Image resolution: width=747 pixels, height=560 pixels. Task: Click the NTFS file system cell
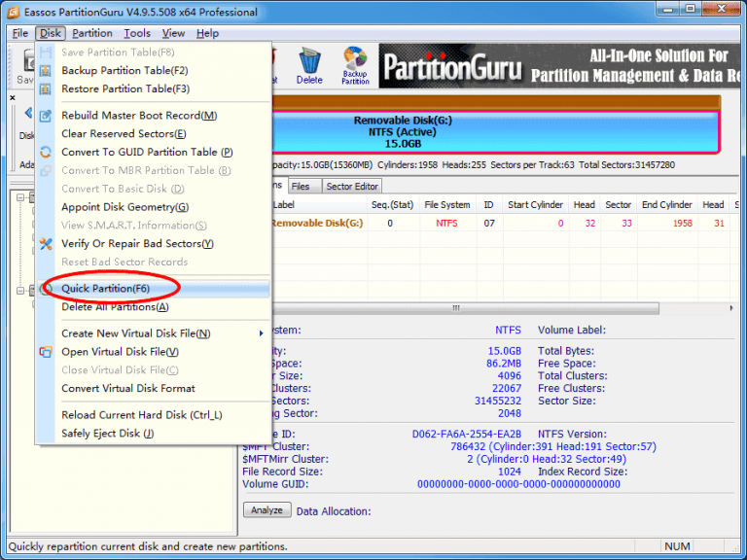pyautogui.click(x=446, y=224)
